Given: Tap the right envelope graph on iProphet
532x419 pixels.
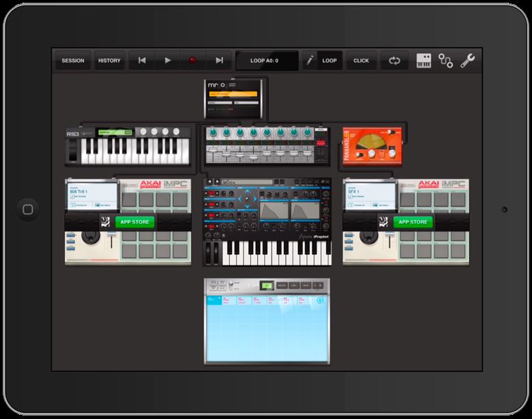Looking at the screenshot, I should [305, 210].
